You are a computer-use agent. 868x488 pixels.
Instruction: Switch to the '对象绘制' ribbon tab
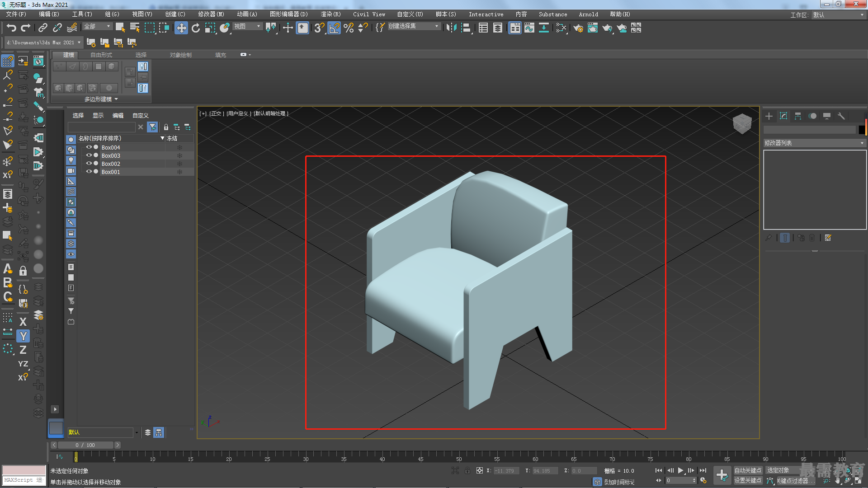click(x=181, y=55)
